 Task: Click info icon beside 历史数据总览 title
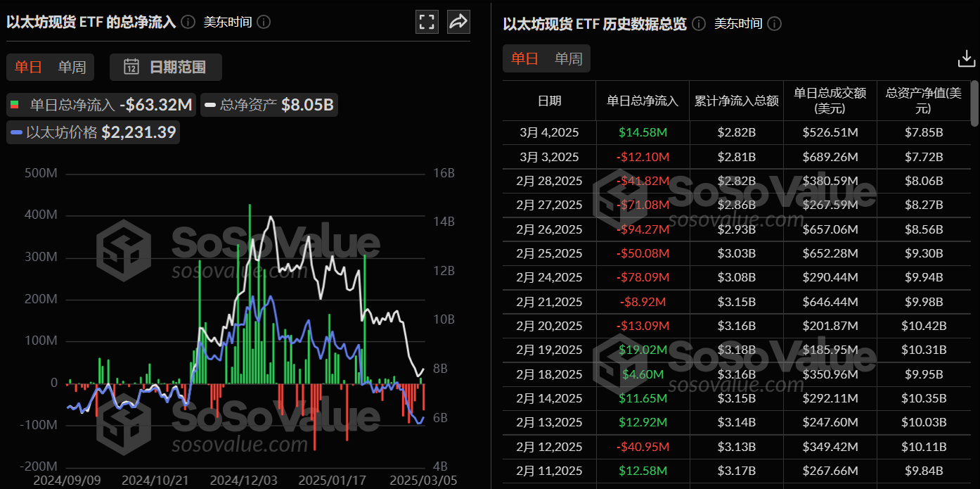tap(699, 23)
